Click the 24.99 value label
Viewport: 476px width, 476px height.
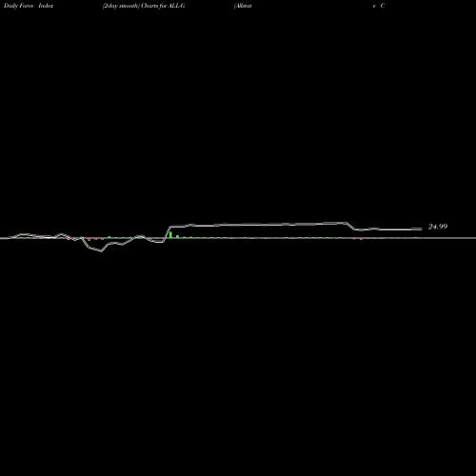[438, 227]
